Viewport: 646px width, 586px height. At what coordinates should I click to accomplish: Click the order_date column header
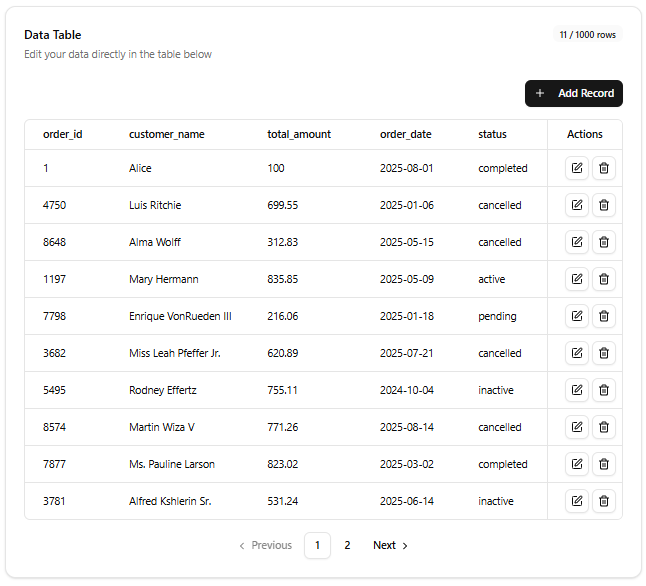click(405, 134)
